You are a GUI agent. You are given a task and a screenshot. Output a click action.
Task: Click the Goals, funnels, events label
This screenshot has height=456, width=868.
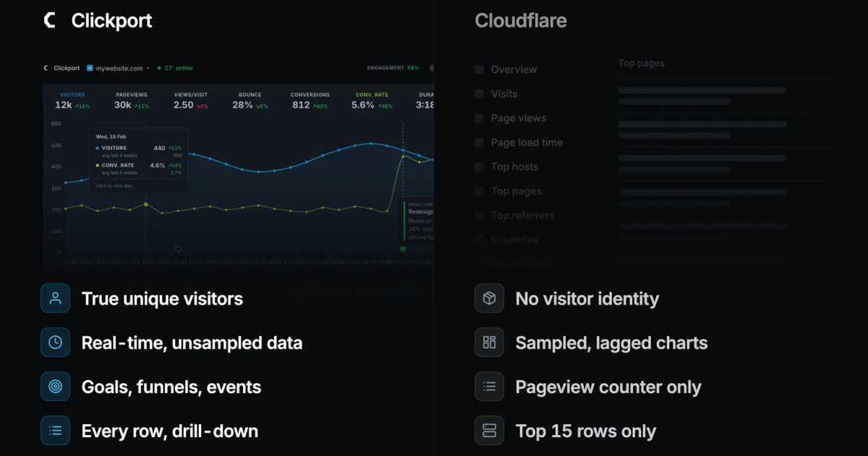[171, 387]
